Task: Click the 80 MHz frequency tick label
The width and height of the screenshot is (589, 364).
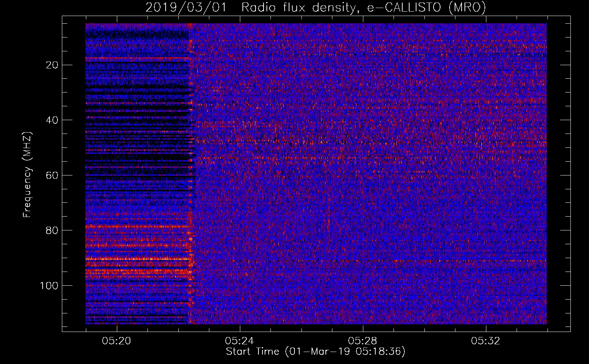Action: click(x=52, y=230)
